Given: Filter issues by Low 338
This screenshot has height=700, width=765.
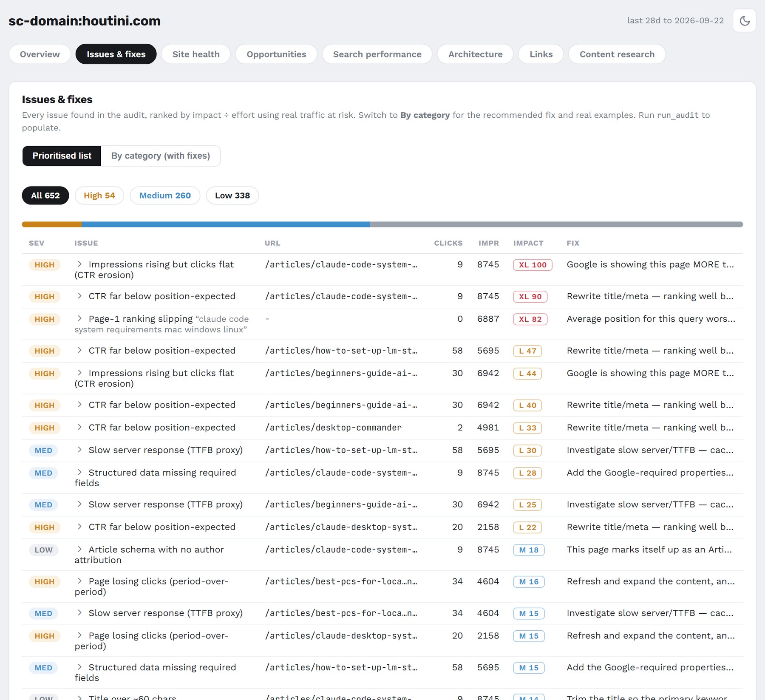Looking at the screenshot, I should [x=232, y=196].
